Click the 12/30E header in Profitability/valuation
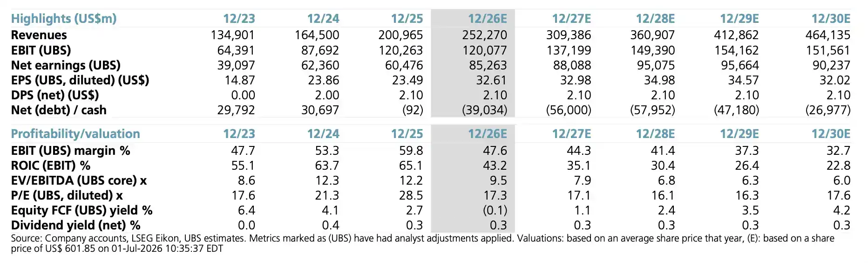This screenshot has height=263, width=868. [831, 134]
